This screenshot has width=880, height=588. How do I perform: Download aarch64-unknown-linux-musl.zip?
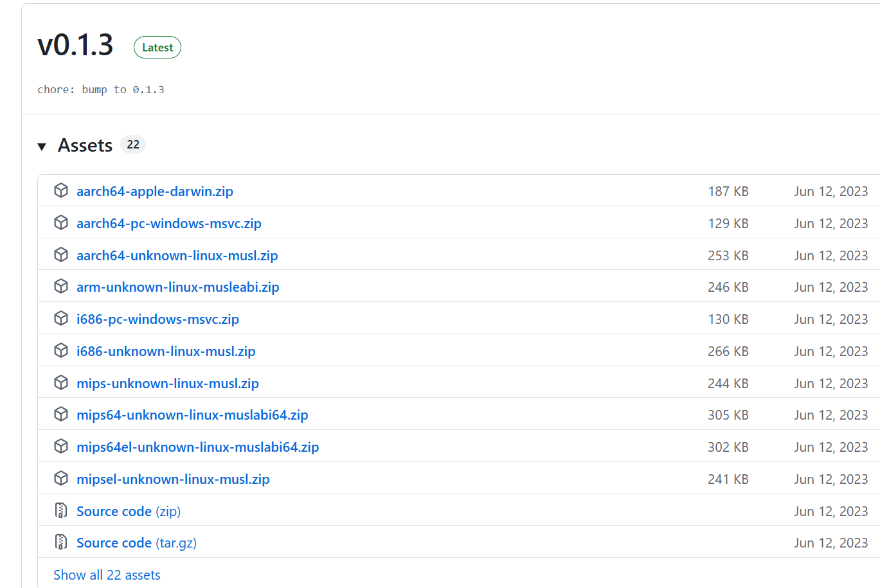(x=177, y=256)
